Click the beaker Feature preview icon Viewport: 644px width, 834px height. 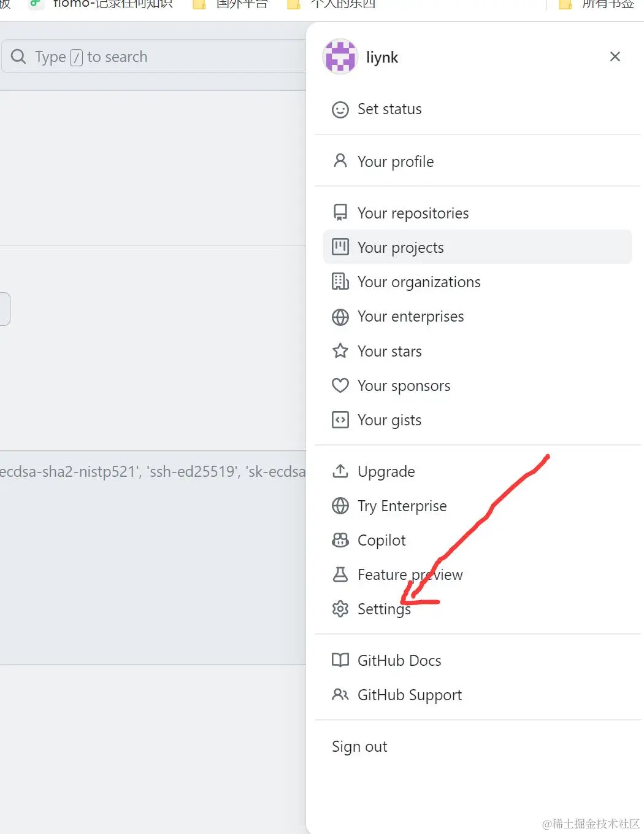[340, 574]
